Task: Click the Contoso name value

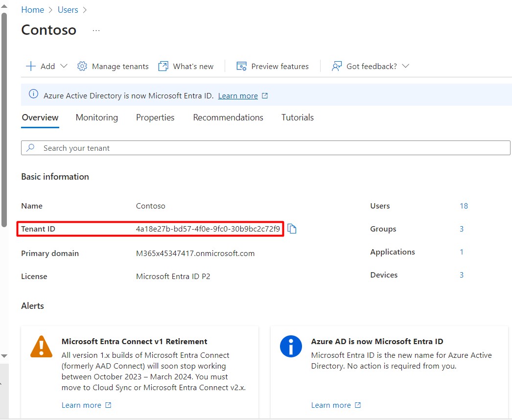Action: [x=151, y=206]
